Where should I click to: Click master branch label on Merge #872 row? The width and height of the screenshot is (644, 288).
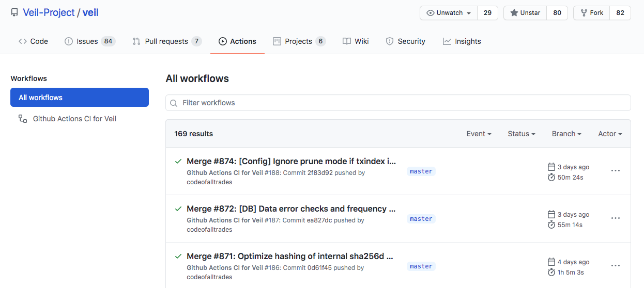point(421,219)
